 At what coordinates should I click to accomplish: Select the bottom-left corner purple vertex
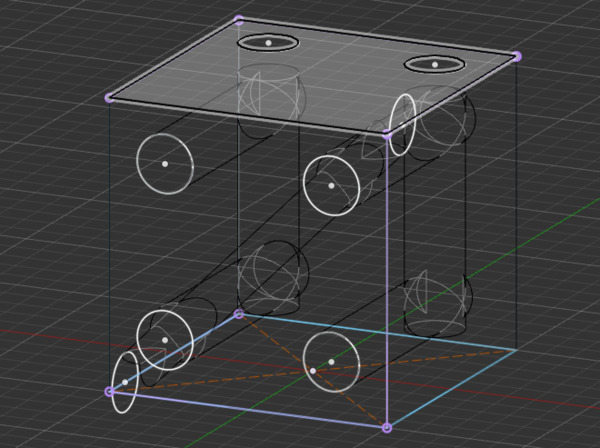click(x=109, y=391)
